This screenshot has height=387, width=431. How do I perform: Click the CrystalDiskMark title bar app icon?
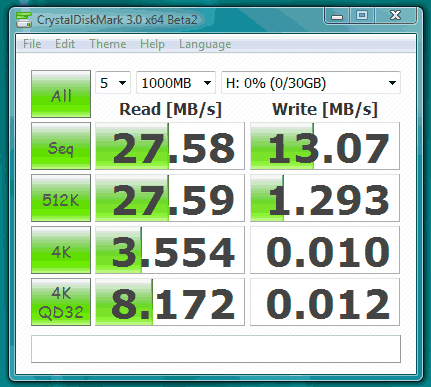(x=24, y=20)
